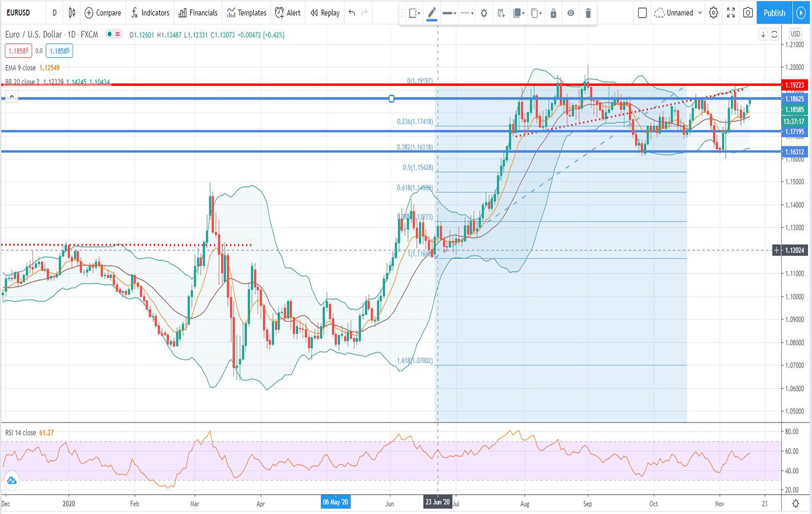Open the Templates menu
This screenshot has height=514, width=812.
[246, 13]
